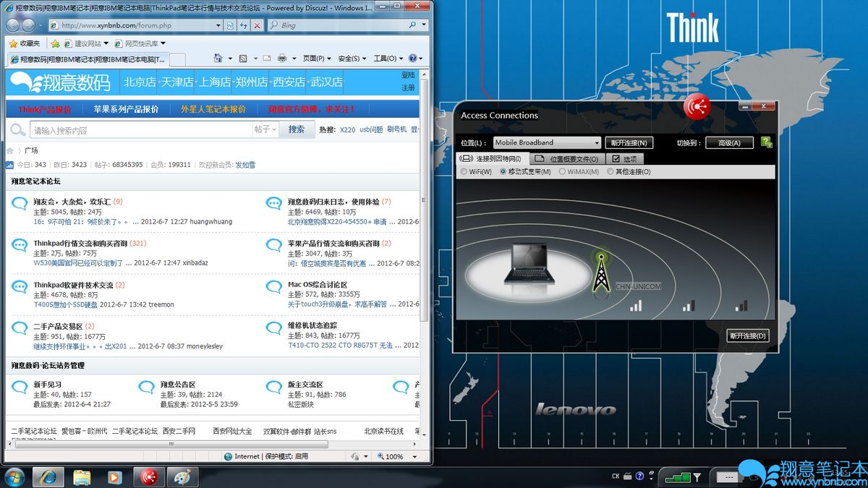868x488 pixels.
Task: Open Windows Explorer folder in taskbar
Action: pyautogui.click(x=82, y=477)
